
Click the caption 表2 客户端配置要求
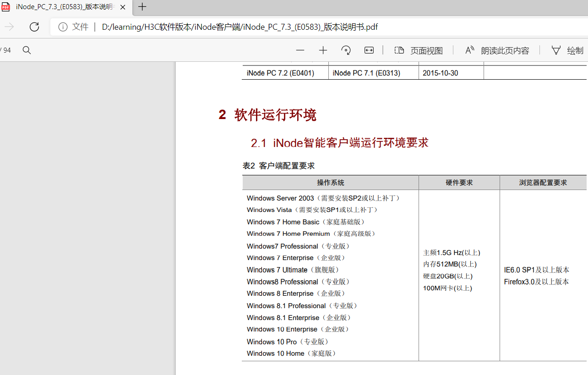click(278, 166)
